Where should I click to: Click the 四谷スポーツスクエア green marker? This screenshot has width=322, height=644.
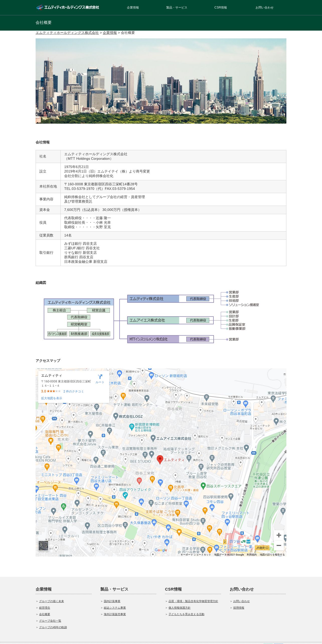click(x=203, y=486)
